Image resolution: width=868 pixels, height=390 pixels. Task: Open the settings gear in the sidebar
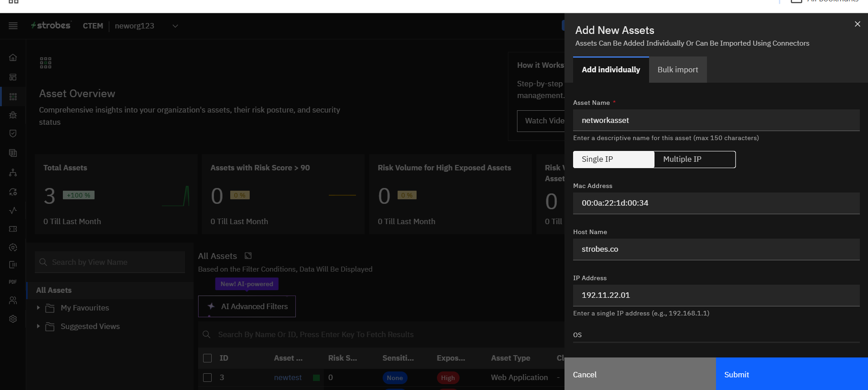pos(13,319)
